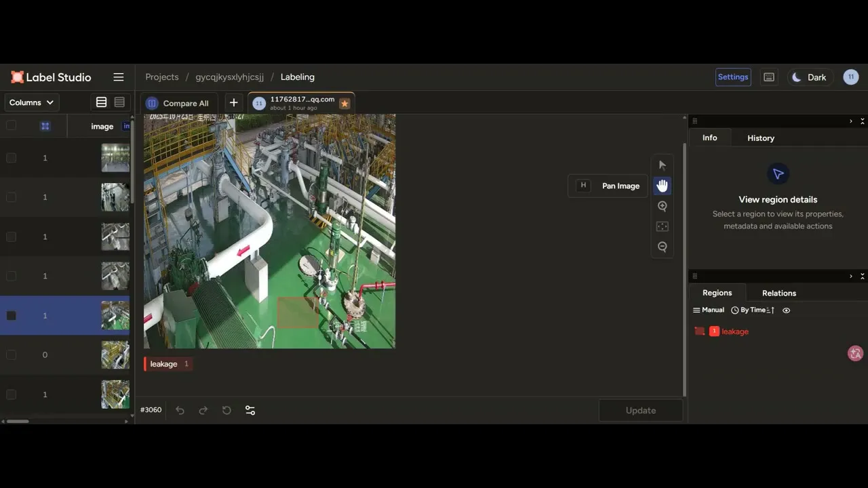Switch to the Relations tab
This screenshot has height=488, width=868.
(x=779, y=293)
